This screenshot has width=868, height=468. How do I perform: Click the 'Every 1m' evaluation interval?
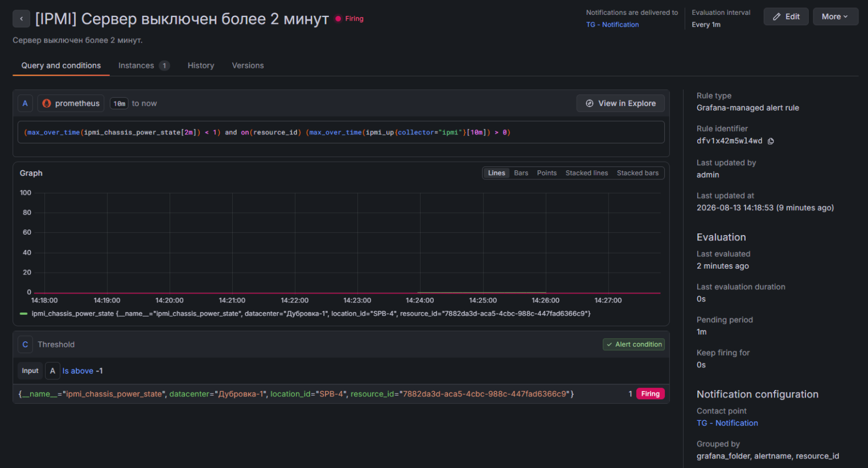(x=706, y=24)
